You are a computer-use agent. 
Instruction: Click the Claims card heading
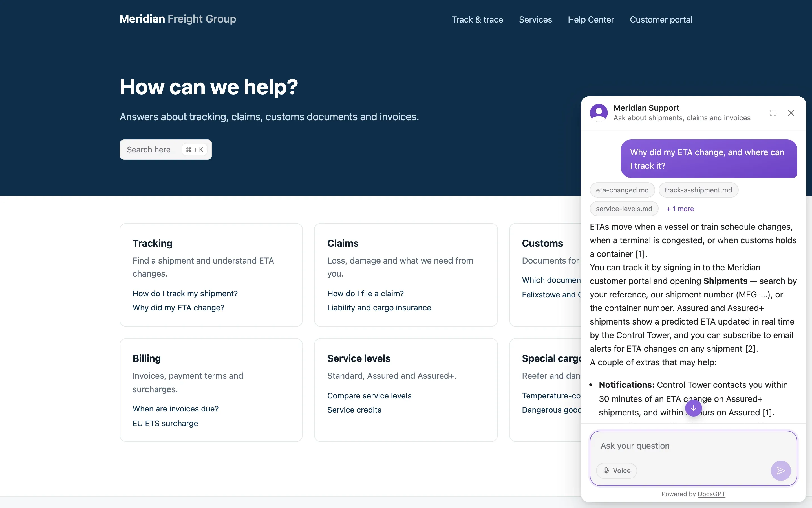tap(343, 243)
